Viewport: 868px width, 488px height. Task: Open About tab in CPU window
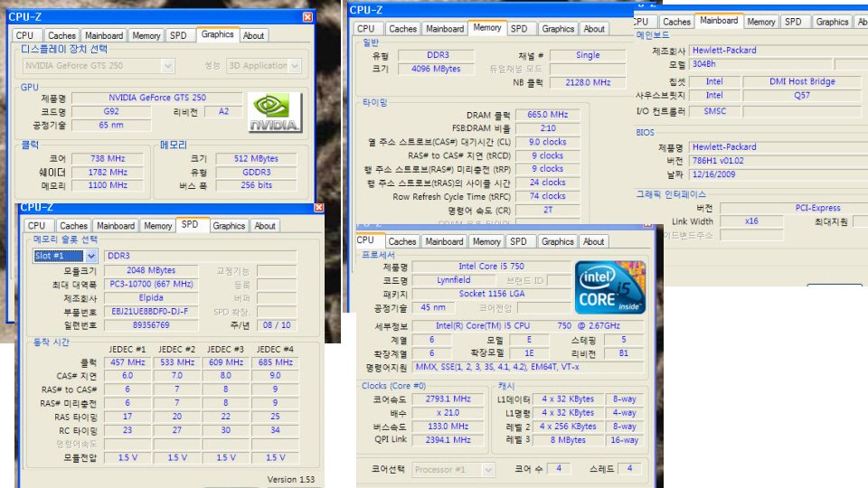point(593,242)
